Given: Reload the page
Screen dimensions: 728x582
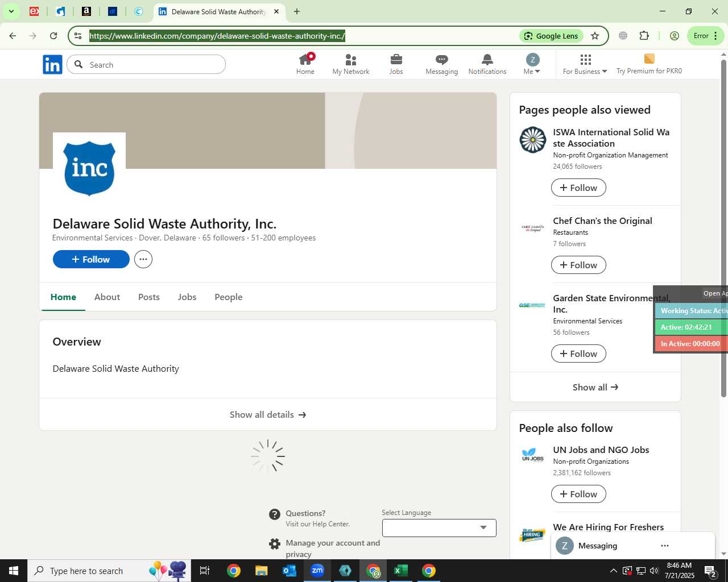Looking at the screenshot, I should tap(53, 36).
